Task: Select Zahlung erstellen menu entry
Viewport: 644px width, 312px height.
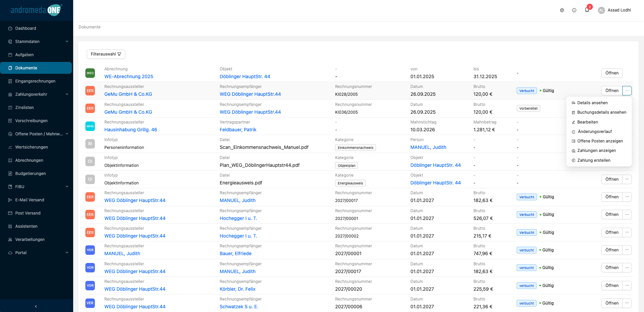Action: tap(599, 160)
